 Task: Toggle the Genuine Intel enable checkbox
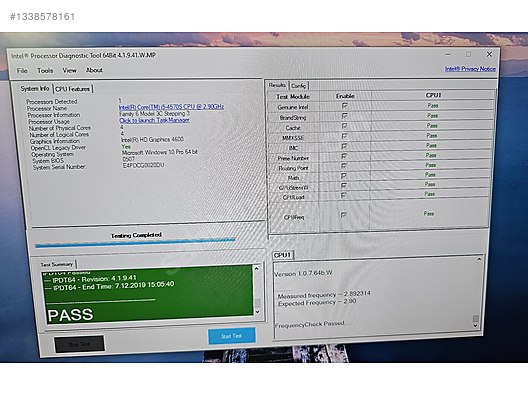tap(344, 106)
